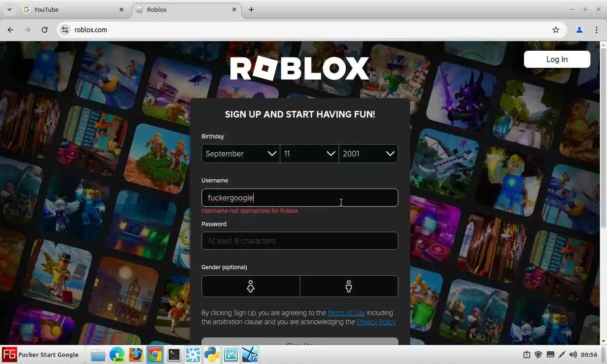607x364 pixels.
Task: Open the birthday day dropdown showing 11
Action: tap(310, 154)
